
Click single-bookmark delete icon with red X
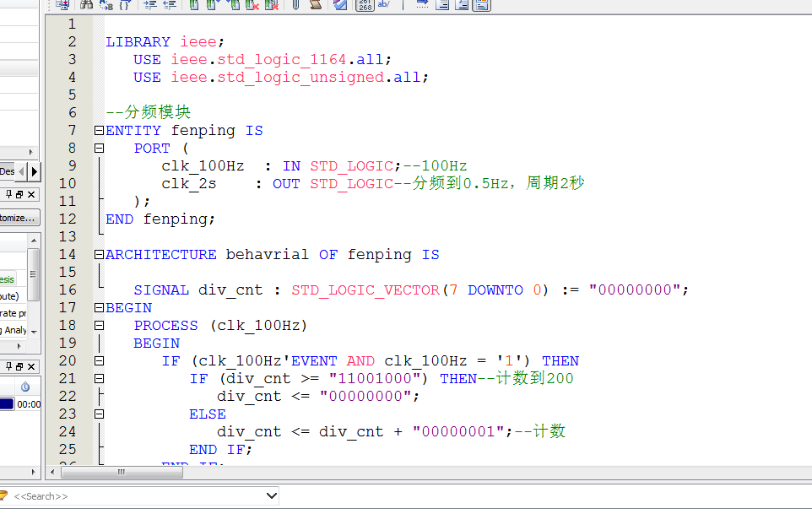pyautogui.click(x=252, y=4)
